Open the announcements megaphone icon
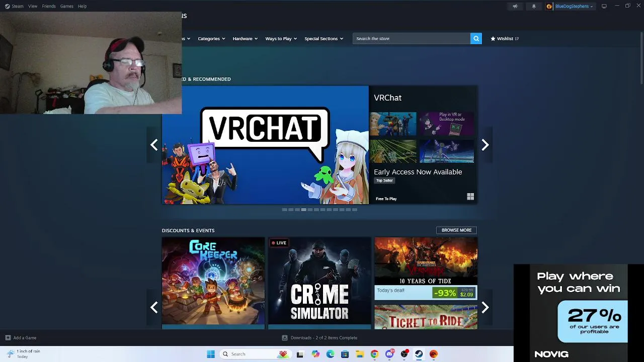The image size is (644, 362). click(515, 6)
